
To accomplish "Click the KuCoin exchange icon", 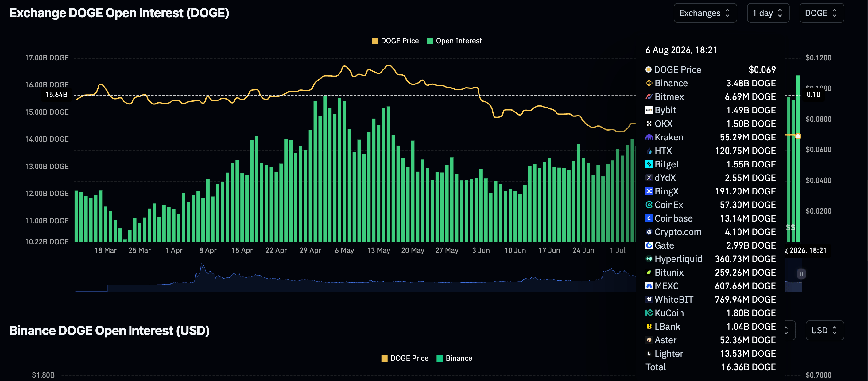I will (x=649, y=313).
